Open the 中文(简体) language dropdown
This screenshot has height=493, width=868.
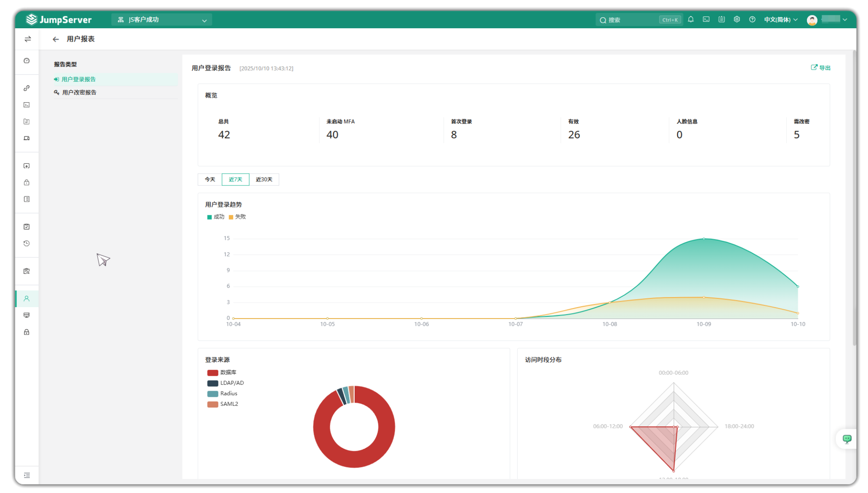(x=781, y=20)
